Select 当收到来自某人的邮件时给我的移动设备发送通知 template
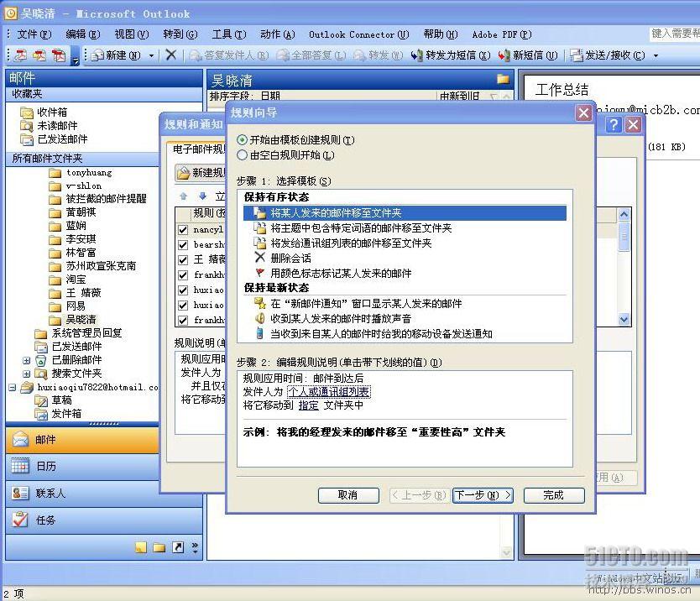The width and height of the screenshot is (700, 601). [x=374, y=334]
